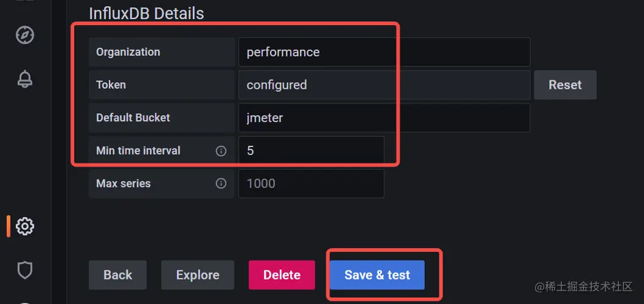Viewport: 644px width, 304px height.
Task: Click the Max series input field
Action: [x=311, y=183]
